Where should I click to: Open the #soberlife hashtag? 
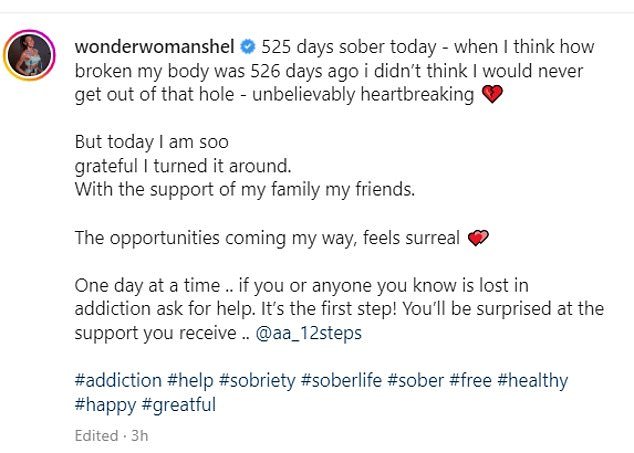pyautogui.click(x=341, y=381)
